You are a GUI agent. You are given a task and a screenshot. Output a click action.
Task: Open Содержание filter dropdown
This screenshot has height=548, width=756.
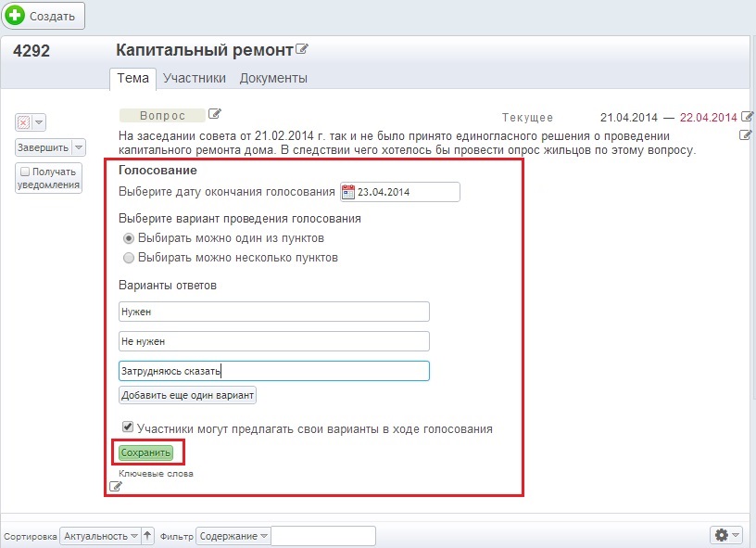[233, 536]
